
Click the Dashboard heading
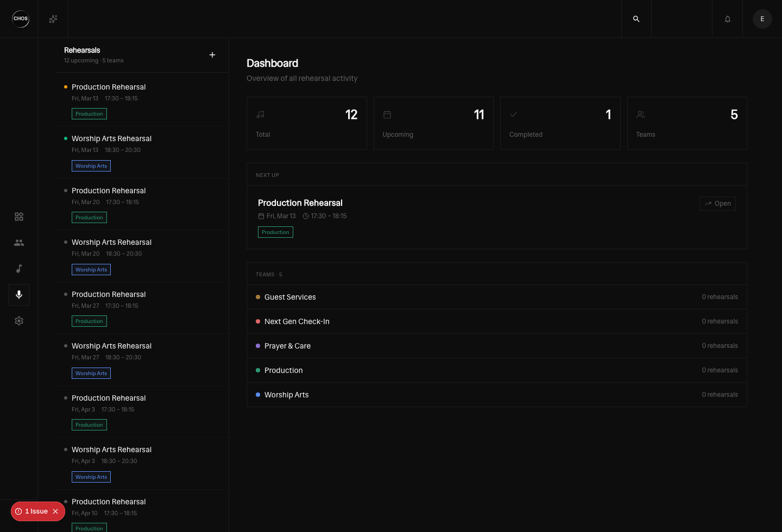tap(272, 64)
